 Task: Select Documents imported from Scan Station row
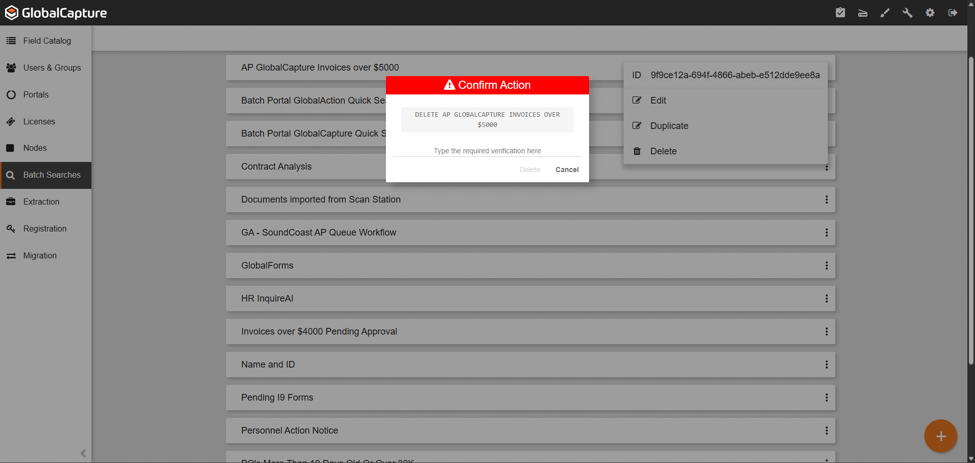tap(530, 199)
